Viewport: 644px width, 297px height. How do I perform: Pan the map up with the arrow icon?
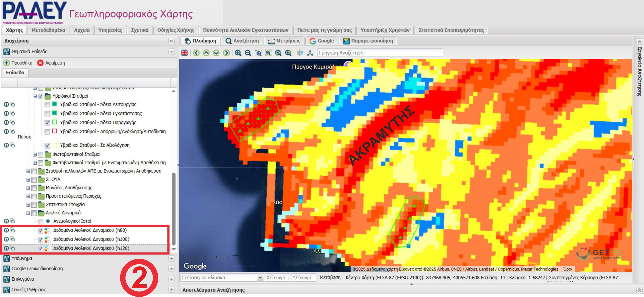point(206,53)
